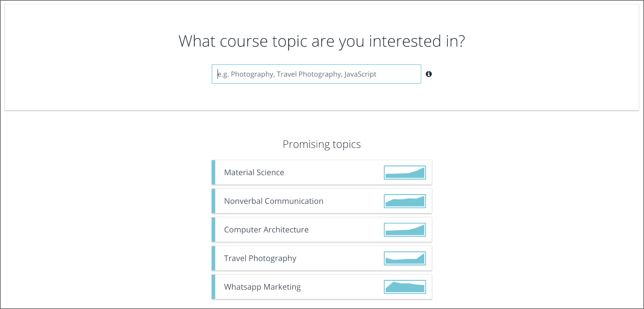Click the info icon beside the search box

click(x=429, y=74)
